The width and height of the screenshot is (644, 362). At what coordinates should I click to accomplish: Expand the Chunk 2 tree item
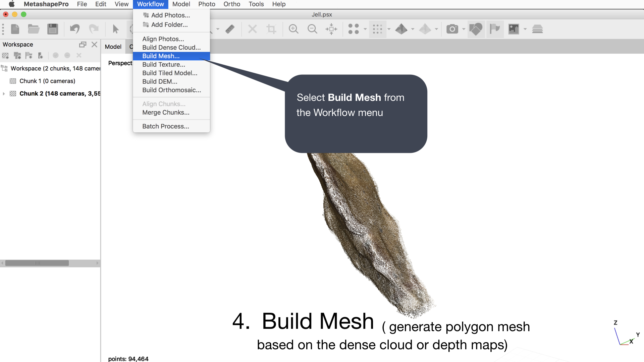click(4, 94)
